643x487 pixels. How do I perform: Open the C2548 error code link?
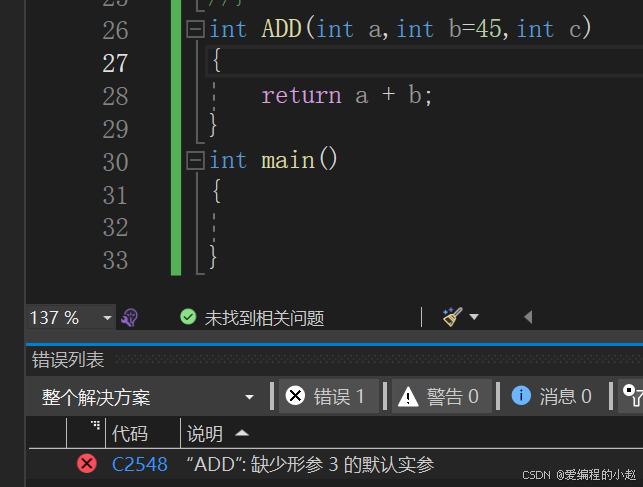coord(139,464)
